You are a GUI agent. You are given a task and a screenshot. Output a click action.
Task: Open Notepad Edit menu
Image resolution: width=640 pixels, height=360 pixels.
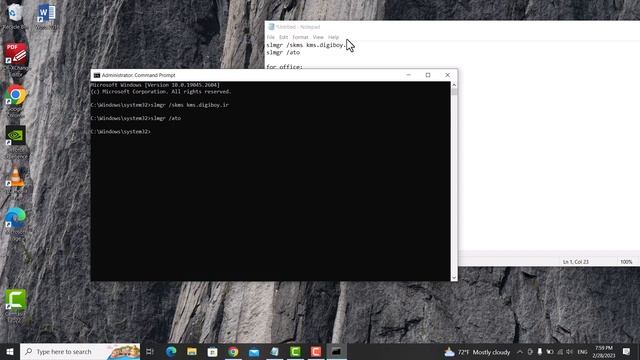pos(284,37)
